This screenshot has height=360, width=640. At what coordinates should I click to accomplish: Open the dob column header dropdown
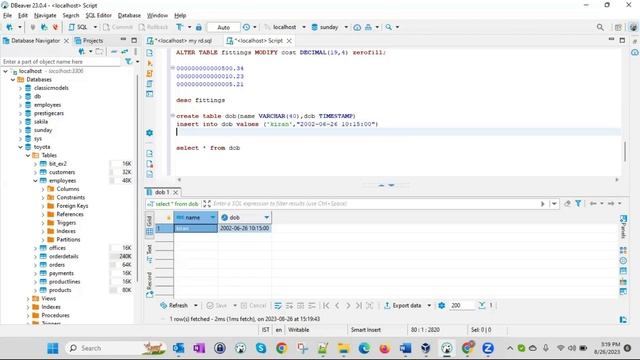[266, 218]
